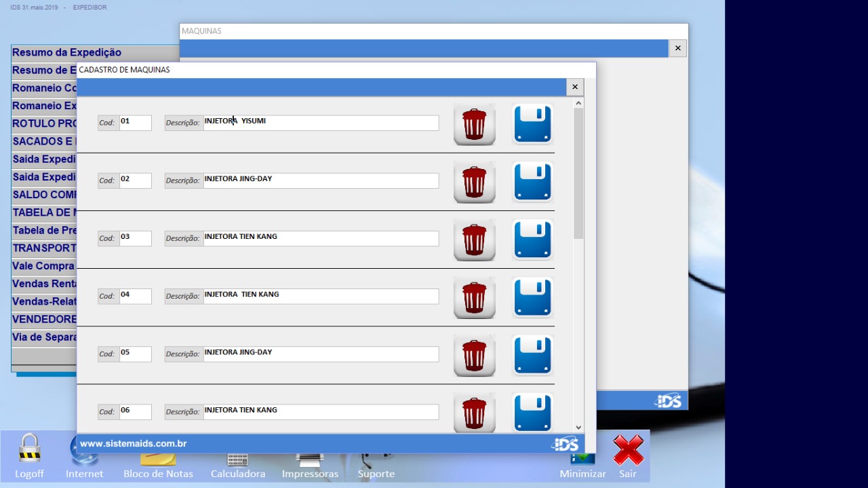Screen dimensions: 868x488
Task: Click Descrição field containing INJETORA YISUMI
Action: coord(321,123)
